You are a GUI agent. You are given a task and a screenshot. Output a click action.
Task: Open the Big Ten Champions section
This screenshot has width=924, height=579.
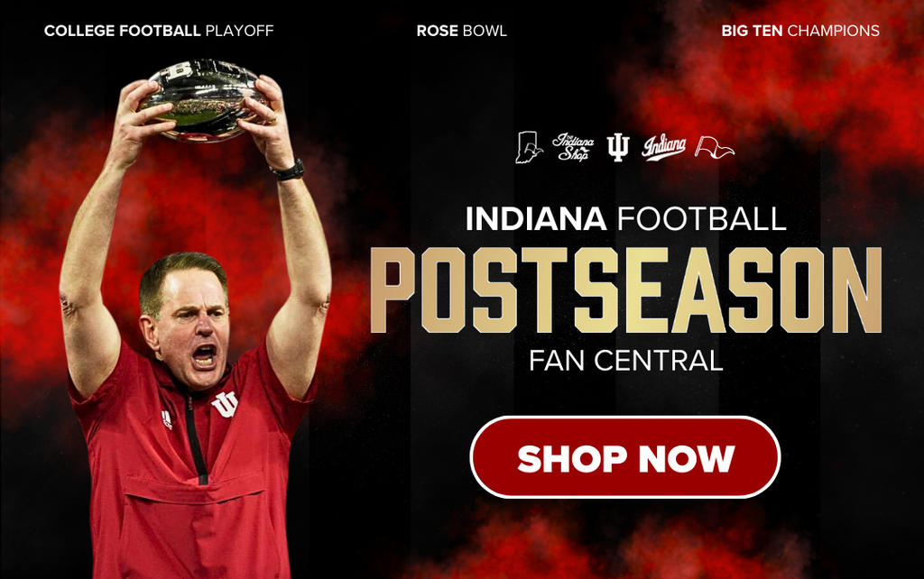pos(800,31)
